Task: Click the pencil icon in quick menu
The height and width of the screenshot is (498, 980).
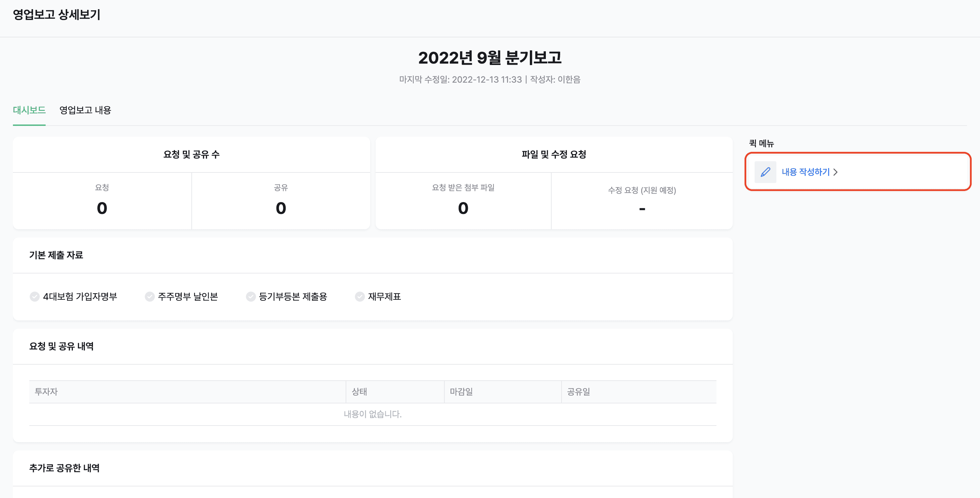Action: pyautogui.click(x=765, y=172)
